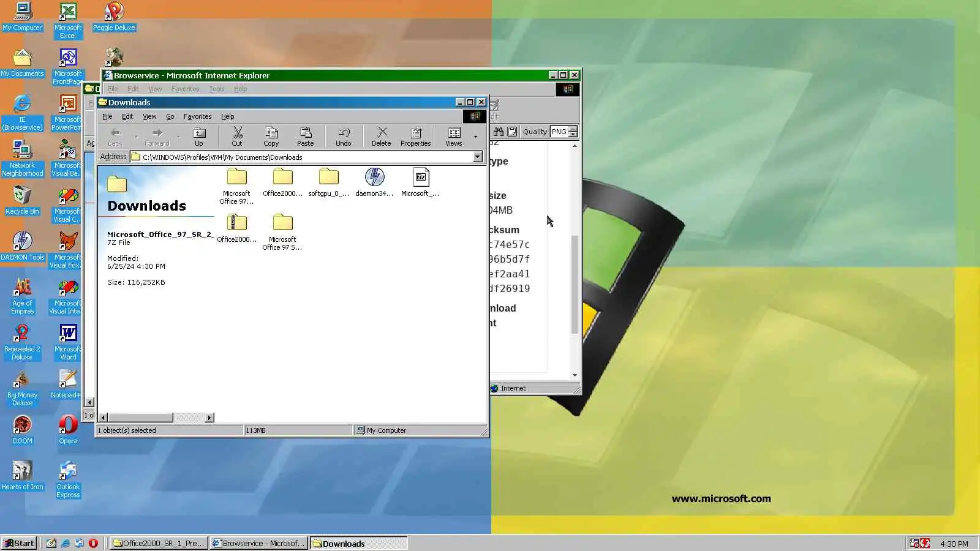
Task: Open the Help menu in Downloads
Action: pos(228,116)
